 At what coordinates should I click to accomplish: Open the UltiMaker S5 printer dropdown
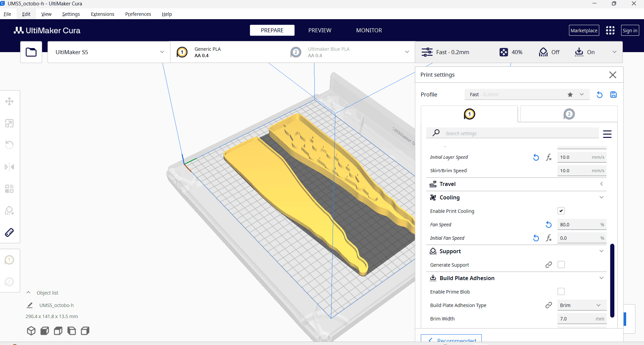(109, 52)
